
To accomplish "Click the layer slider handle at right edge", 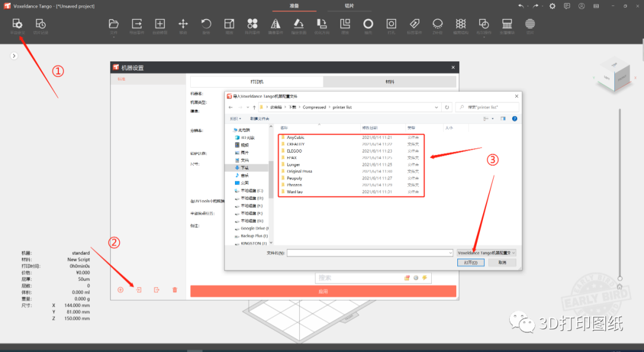I will click(620, 278).
